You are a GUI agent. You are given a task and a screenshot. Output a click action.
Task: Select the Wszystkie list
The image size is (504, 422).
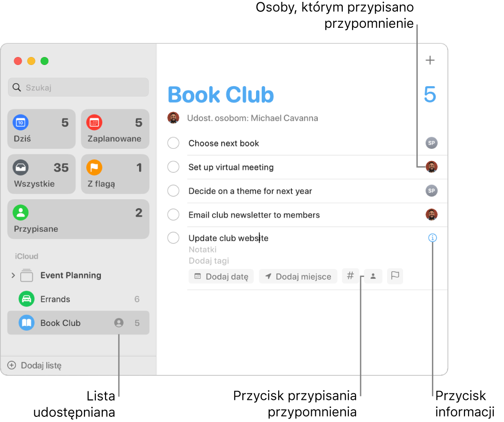coord(41,174)
